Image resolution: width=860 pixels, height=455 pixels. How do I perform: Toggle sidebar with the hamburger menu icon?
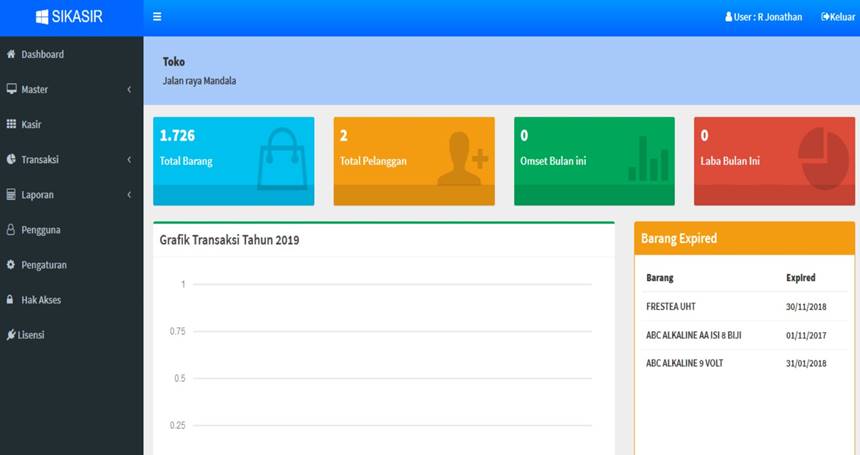pyautogui.click(x=157, y=17)
